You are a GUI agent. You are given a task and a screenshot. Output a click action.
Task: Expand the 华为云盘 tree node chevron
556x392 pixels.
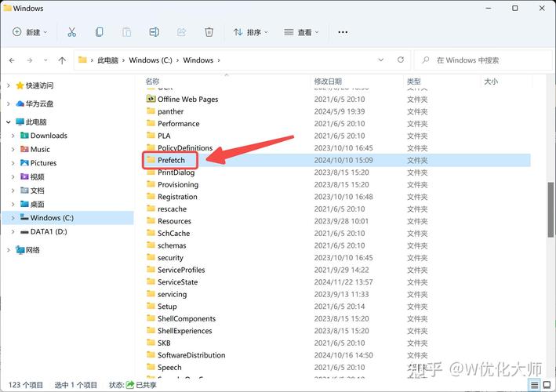coord(9,103)
